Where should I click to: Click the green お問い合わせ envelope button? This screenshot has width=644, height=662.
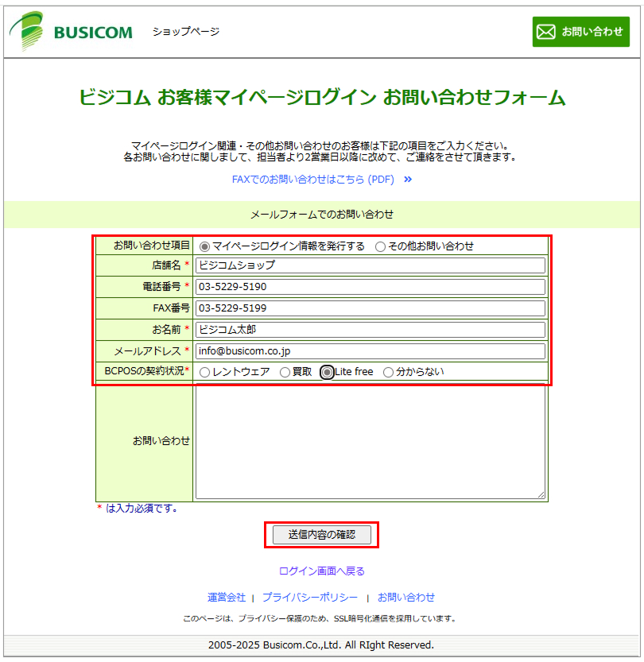pyautogui.click(x=580, y=32)
